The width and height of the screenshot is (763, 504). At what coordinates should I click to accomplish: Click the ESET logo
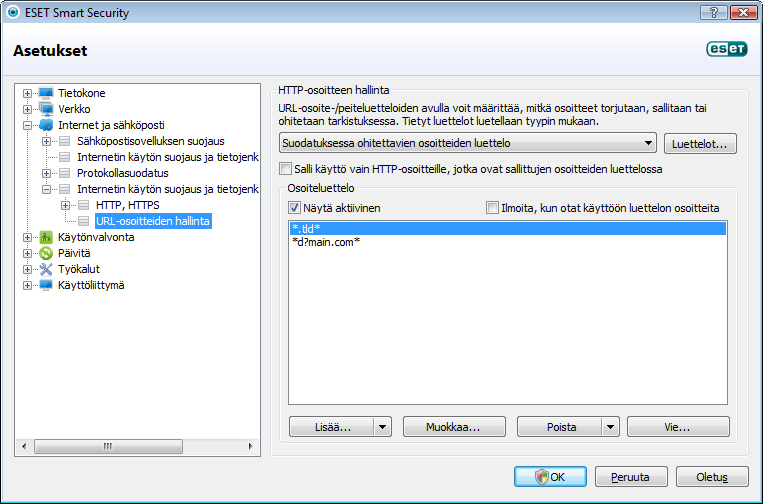tap(727, 49)
